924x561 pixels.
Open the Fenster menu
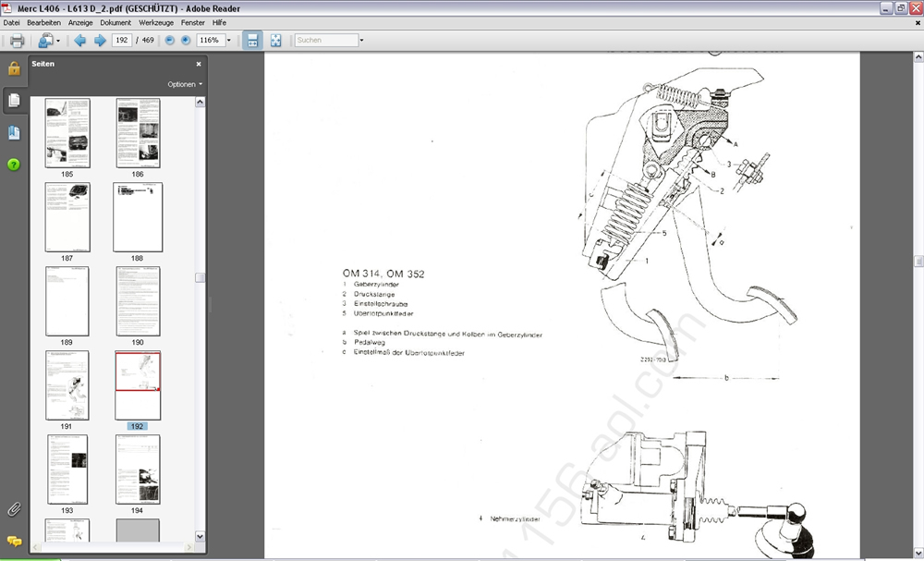[x=193, y=22]
